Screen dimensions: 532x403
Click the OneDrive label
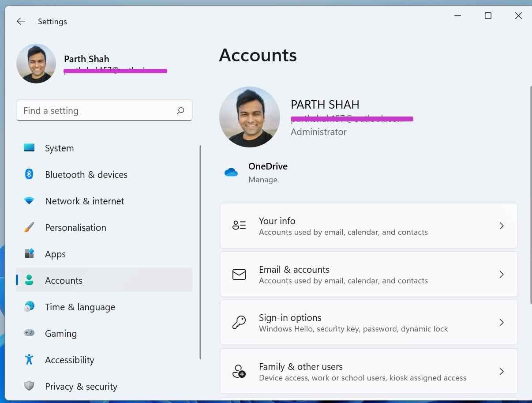click(268, 166)
